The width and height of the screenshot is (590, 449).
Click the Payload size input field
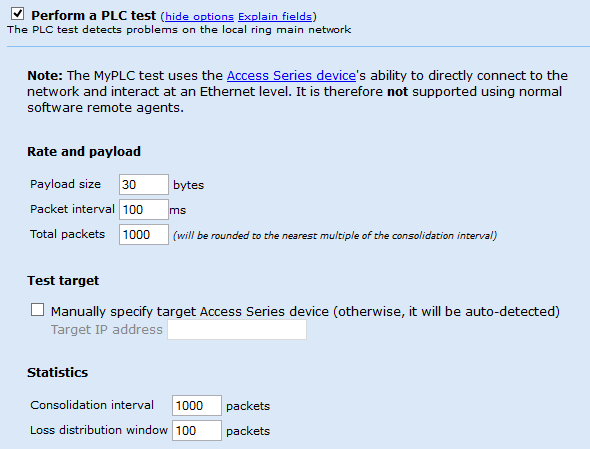coord(144,184)
